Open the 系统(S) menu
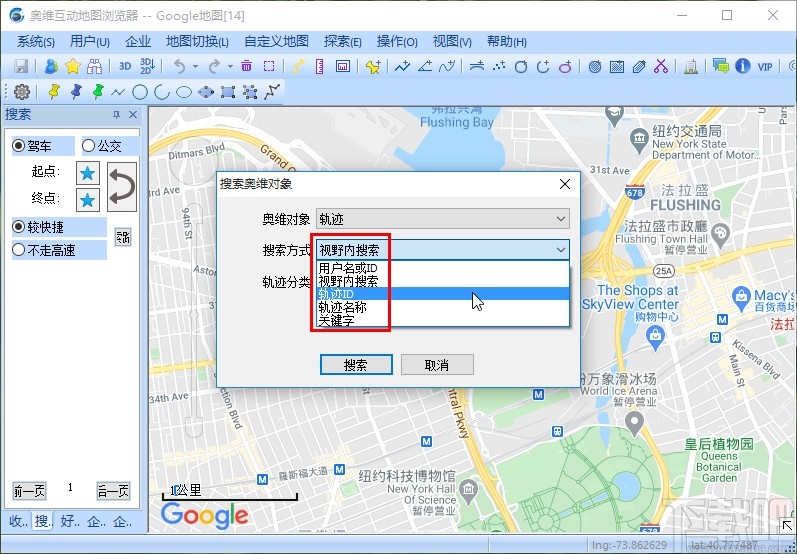This screenshot has height=554, width=797. click(x=36, y=42)
